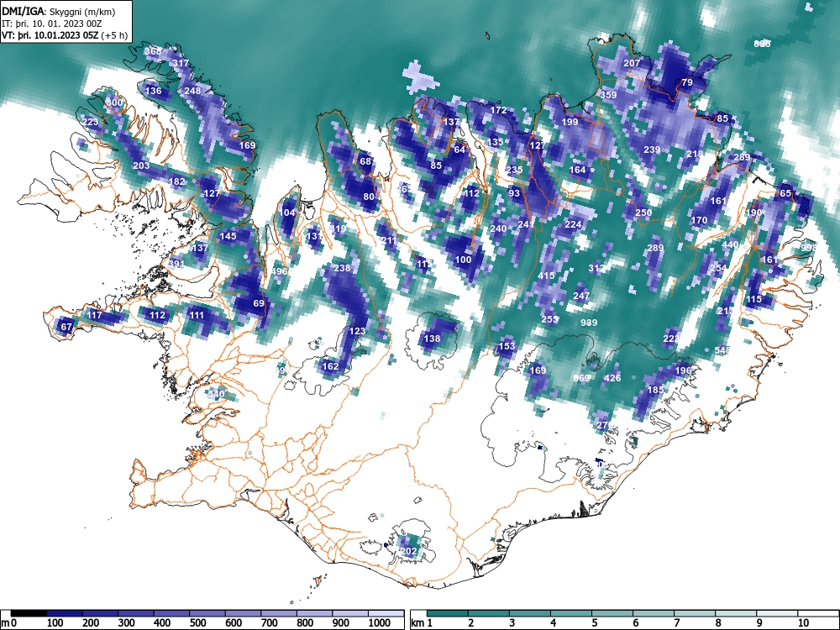
Task: Select the visibility value 248
Action: point(192,91)
